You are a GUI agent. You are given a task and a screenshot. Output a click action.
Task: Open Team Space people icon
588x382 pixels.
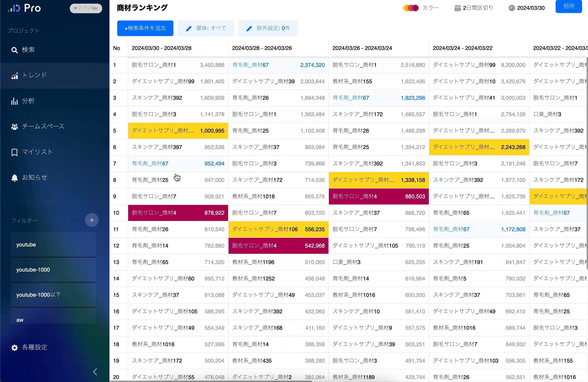click(x=14, y=127)
